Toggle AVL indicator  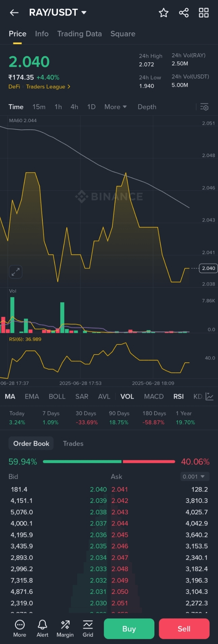tap(104, 396)
